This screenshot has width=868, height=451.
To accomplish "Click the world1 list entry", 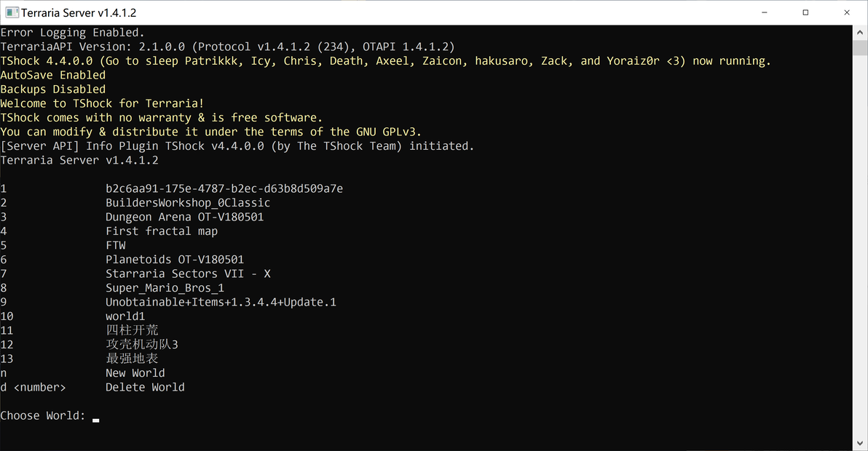I will pyautogui.click(x=125, y=316).
